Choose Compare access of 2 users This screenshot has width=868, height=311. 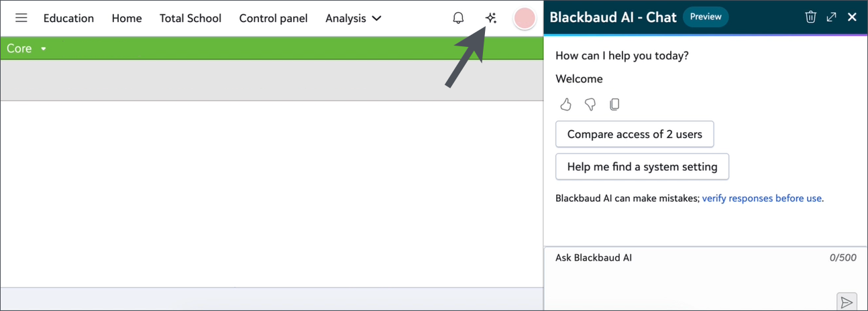635,134
